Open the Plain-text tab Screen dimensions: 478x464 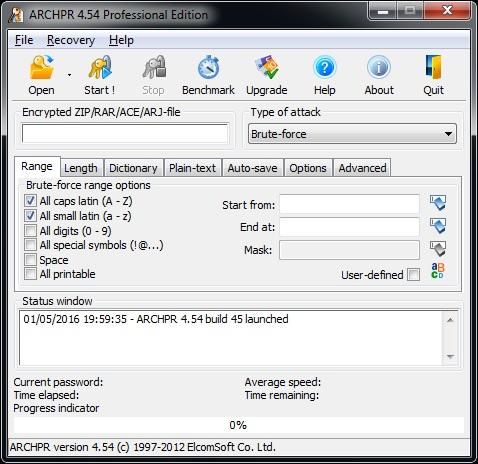tap(193, 168)
